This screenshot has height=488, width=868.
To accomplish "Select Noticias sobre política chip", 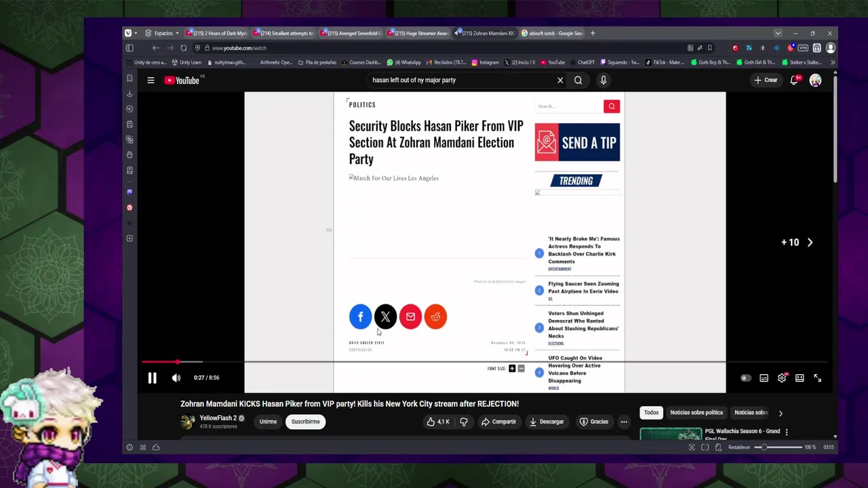I will point(696,413).
